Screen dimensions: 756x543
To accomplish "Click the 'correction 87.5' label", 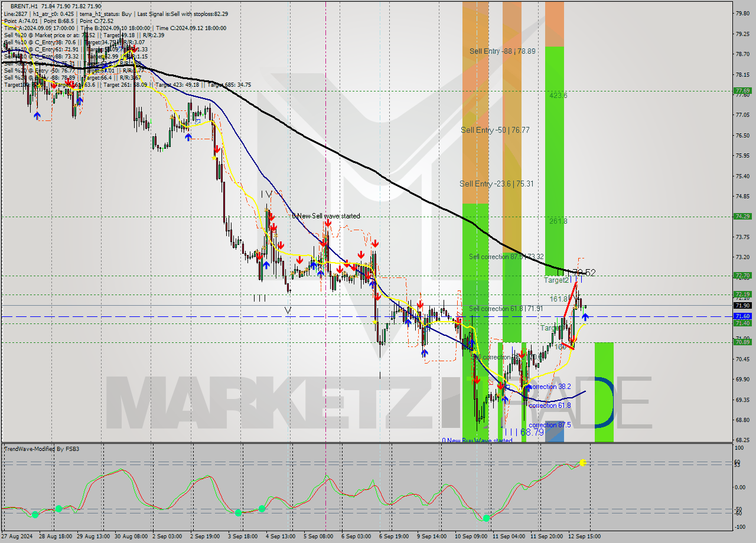I will [x=550, y=425].
